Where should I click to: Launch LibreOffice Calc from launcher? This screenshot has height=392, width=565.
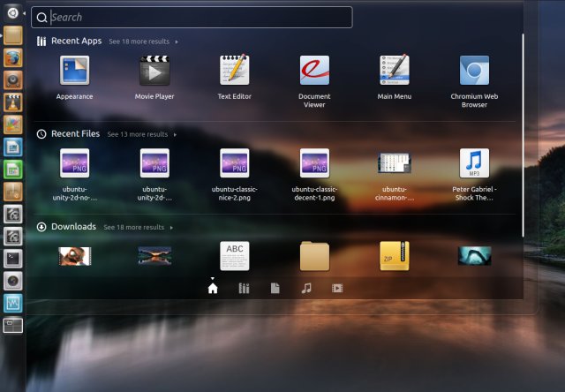(x=13, y=170)
